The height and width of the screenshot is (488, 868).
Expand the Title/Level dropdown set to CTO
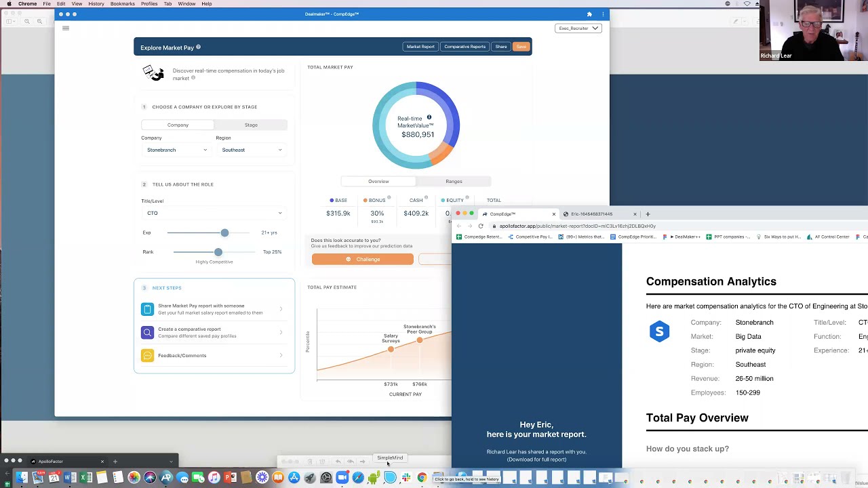coord(214,213)
